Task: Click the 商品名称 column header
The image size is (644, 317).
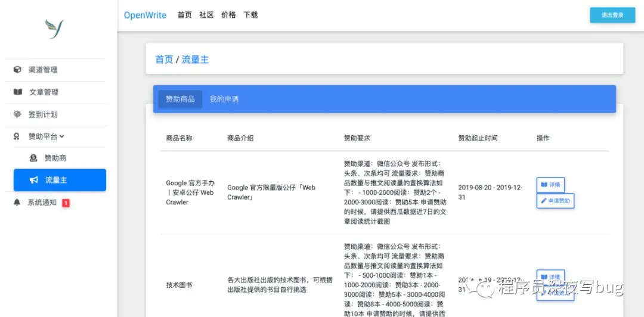Action: tap(179, 138)
